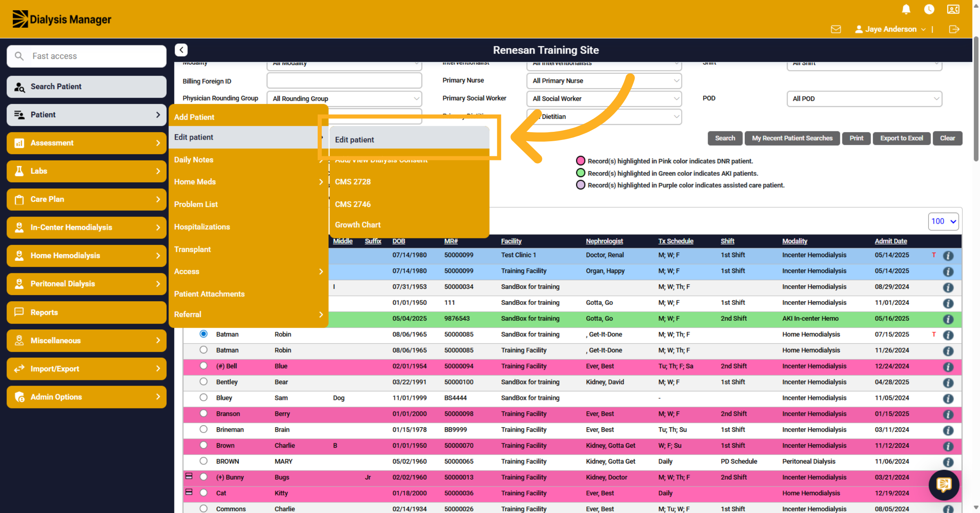Choose Edit patient in the submenu

pos(409,140)
